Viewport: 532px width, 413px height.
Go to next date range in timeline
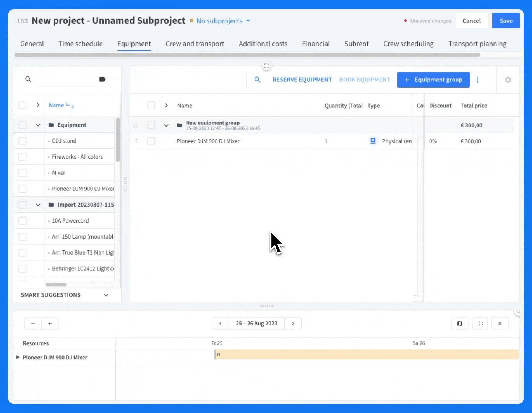click(293, 324)
